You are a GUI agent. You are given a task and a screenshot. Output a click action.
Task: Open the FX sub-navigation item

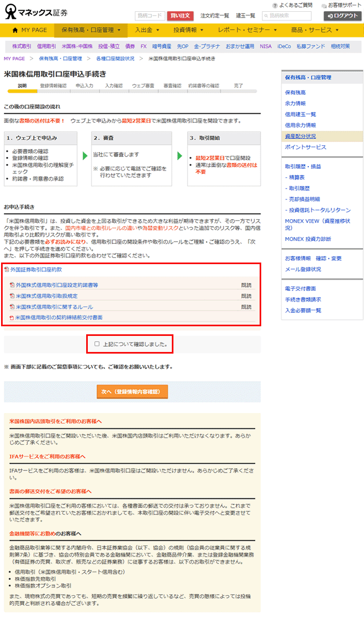(143, 47)
